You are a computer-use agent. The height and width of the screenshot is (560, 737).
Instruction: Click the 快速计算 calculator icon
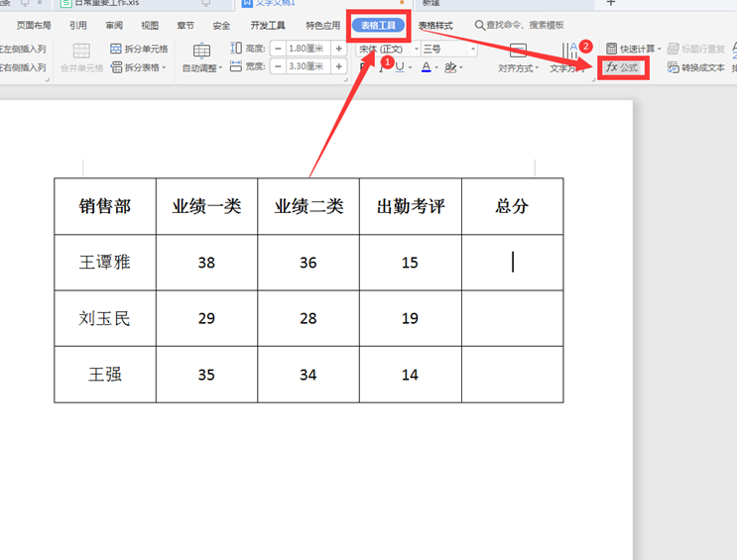[611, 49]
